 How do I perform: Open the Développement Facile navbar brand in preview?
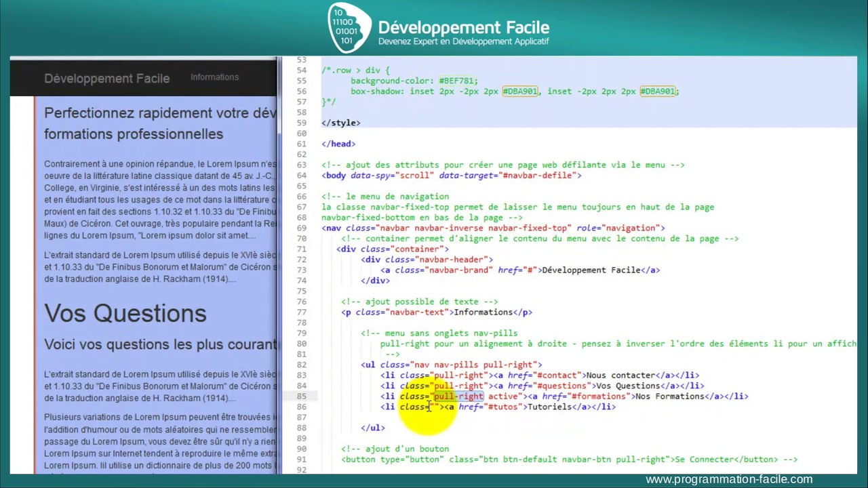tap(106, 79)
